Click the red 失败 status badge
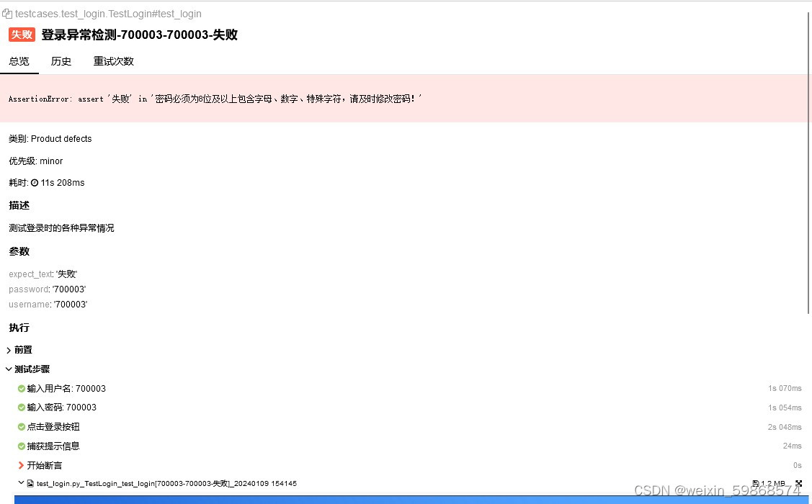812x504 pixels. [x=21, y=34]
